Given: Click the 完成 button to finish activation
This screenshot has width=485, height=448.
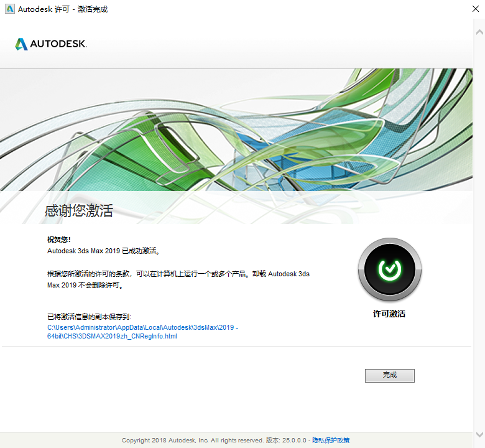Looking at the screenshot, I should (x=389, y=375).
